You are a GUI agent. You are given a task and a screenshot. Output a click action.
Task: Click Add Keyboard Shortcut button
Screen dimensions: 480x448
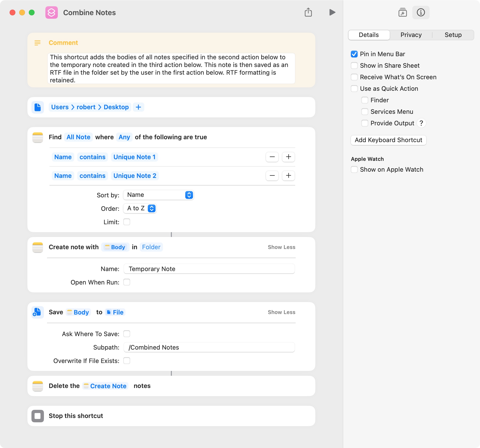pyautogui.click(x=389, y=140)
